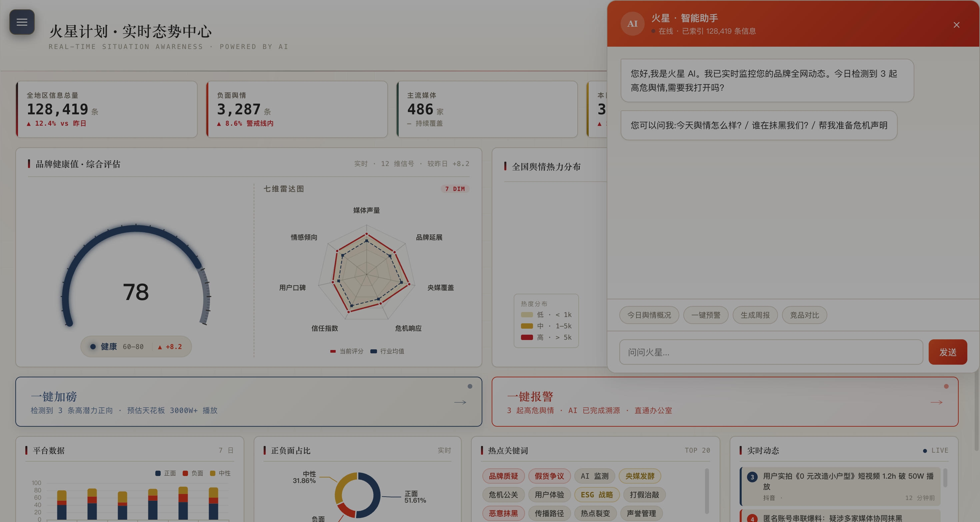Click the 假货争议 keyword tag
This screenshot has width=980, height=522.
(x=549, y=476)
